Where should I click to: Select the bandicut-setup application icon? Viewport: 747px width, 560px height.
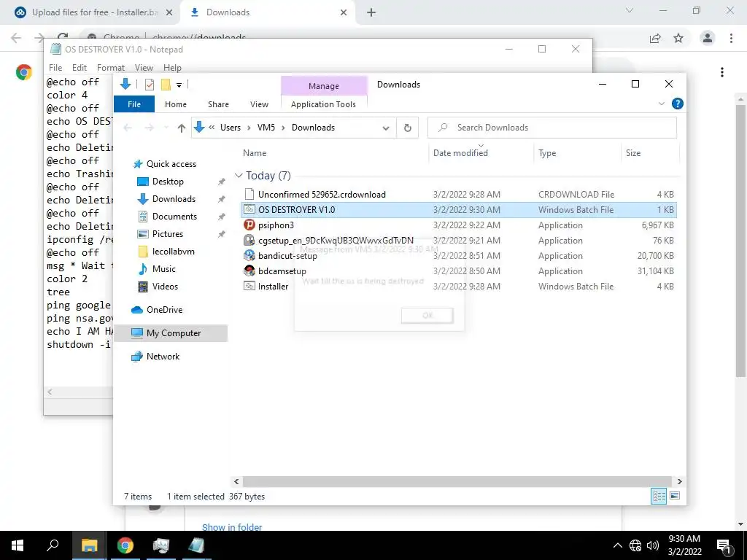249,255
